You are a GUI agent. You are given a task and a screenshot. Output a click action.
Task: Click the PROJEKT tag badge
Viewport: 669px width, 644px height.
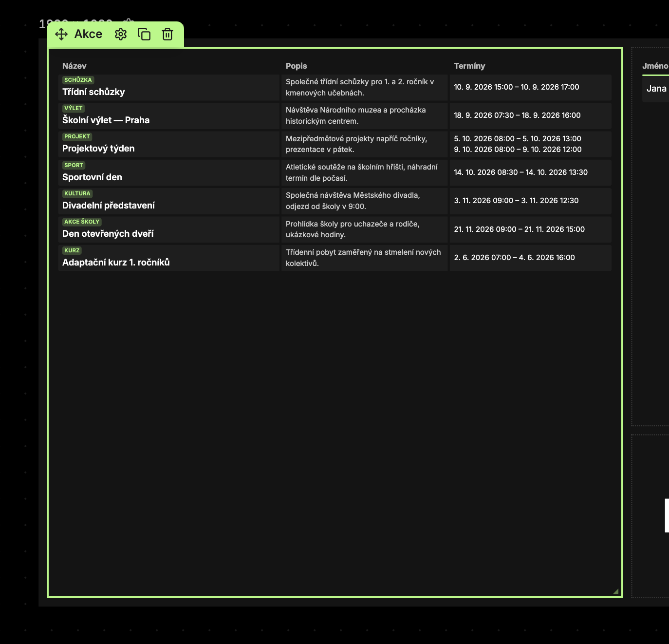77,136
